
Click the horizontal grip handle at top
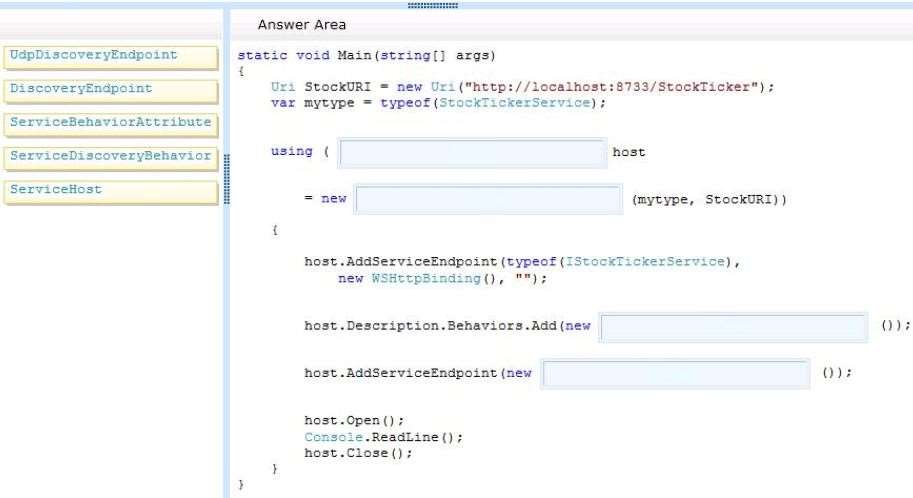pyautogui.click(x=433, y=5)
